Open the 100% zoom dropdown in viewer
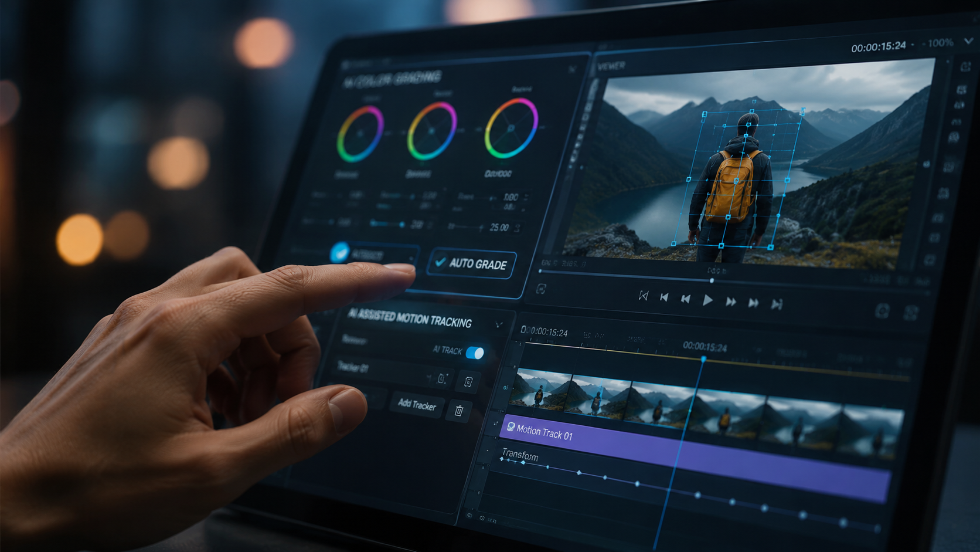 pyautogui.click(x=968, y=42)
